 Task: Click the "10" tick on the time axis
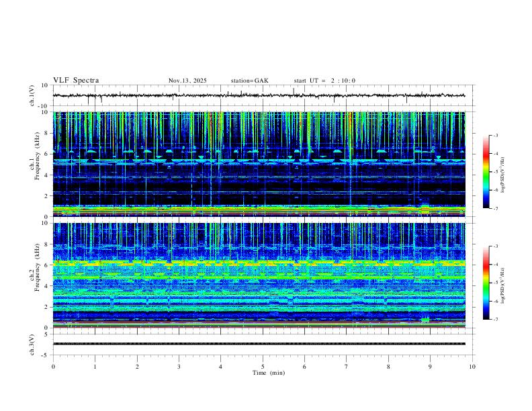[x=472, y=367]
